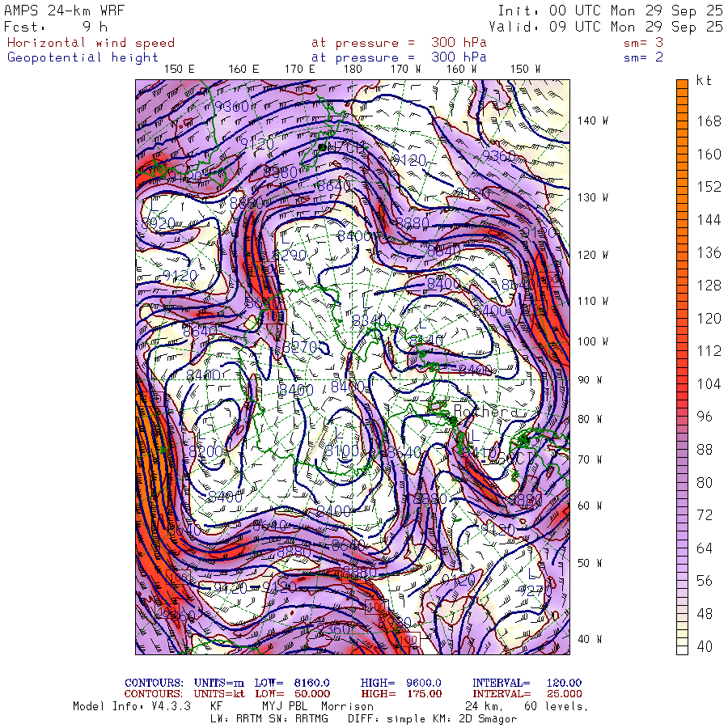Click the red "at pressure = 300 hPa" text

399,43
